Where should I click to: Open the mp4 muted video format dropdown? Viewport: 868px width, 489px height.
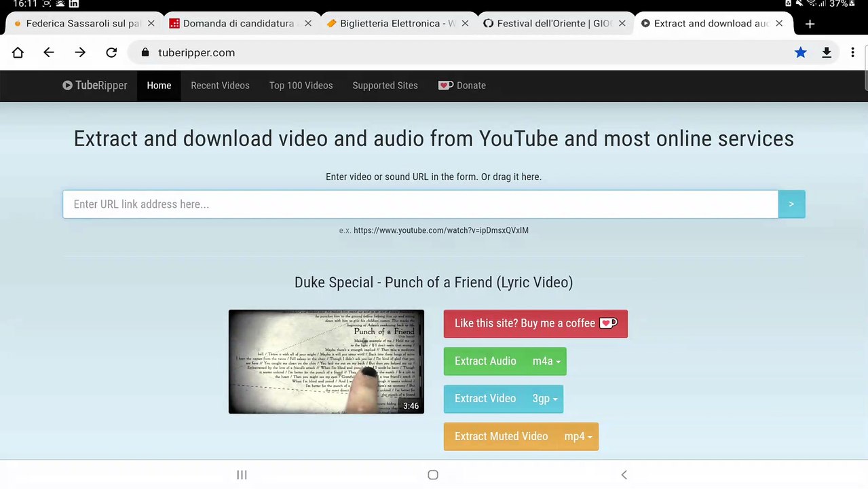click(578, 437)
